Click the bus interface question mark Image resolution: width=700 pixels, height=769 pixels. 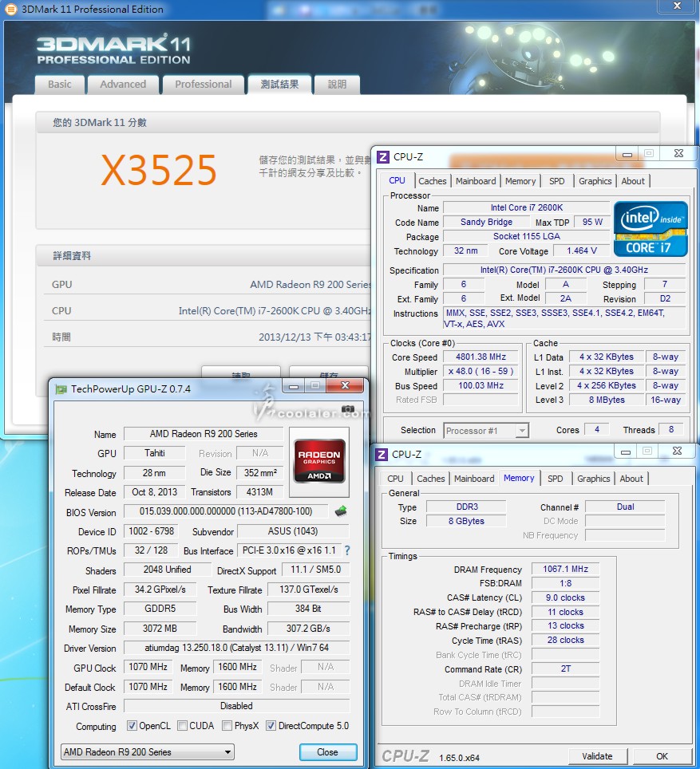point(347,550)
